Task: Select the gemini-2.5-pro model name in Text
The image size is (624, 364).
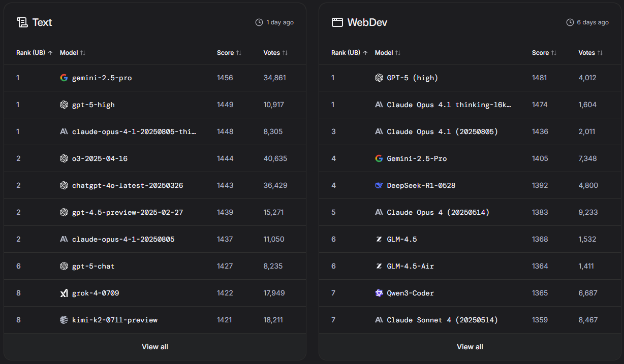Action: pos(102,78)
